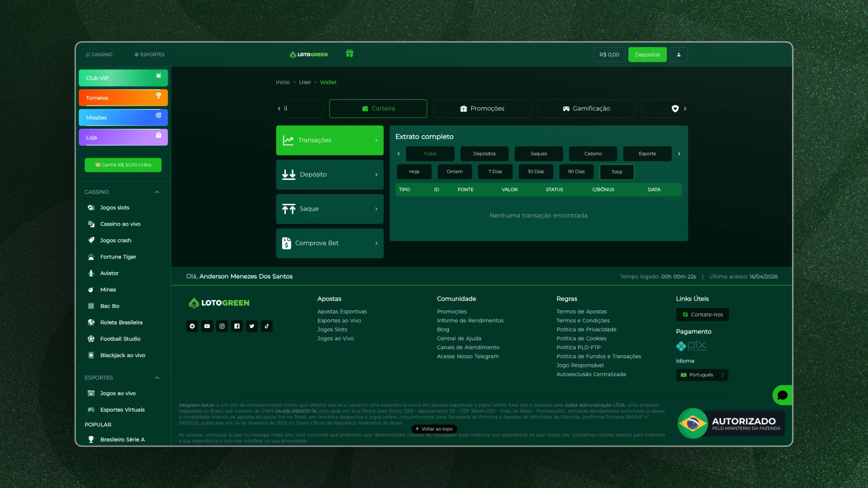
Task: Click the shield icon tab
Action: (675, 108)
